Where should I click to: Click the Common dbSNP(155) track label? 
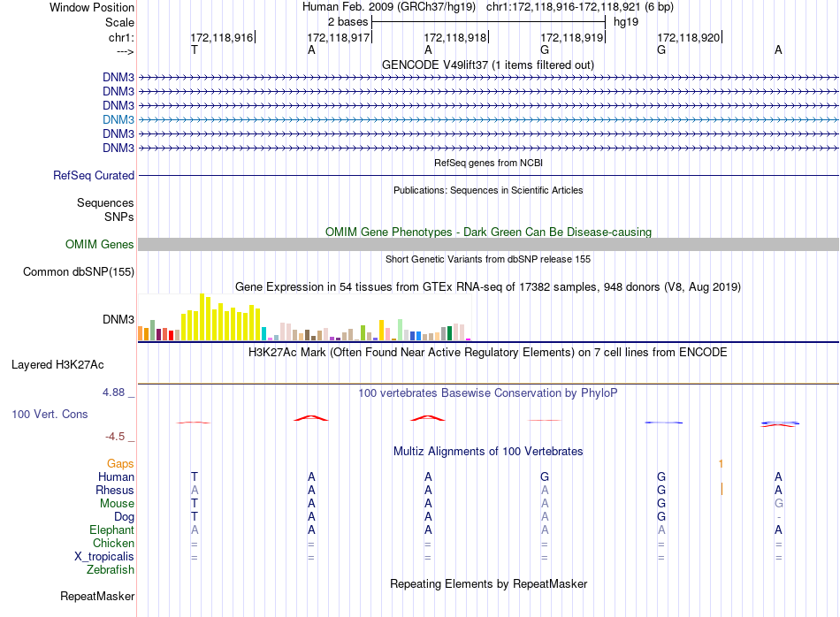pyautogui.click(x=79, y=271)
